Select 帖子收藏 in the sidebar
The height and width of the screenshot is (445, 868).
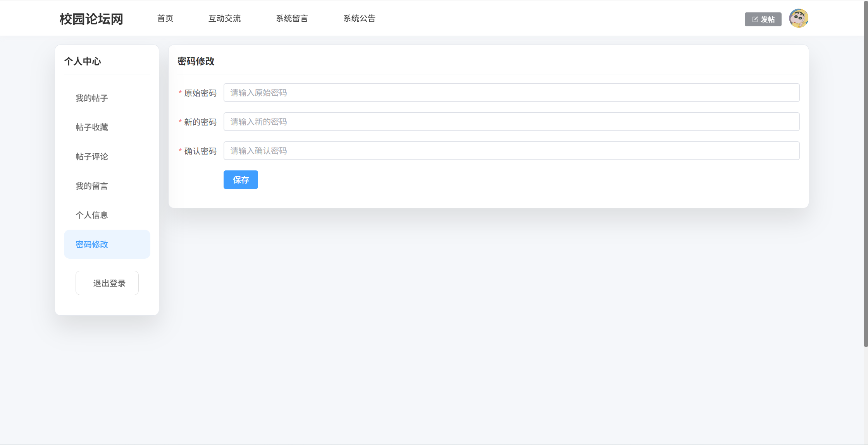tap(92, 127)
